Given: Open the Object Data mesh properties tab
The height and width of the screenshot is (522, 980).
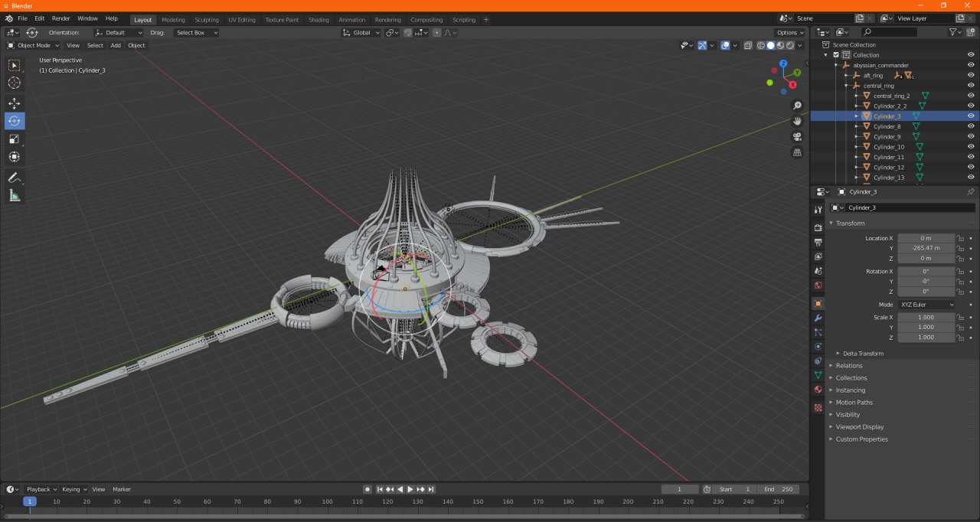Looking at the screenshot, I should [x=818, y=375].
